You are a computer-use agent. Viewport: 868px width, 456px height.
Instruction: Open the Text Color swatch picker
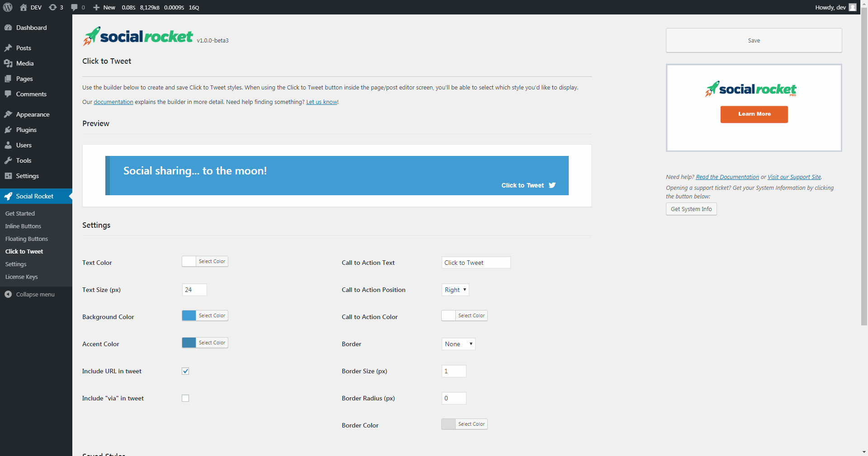205,261
